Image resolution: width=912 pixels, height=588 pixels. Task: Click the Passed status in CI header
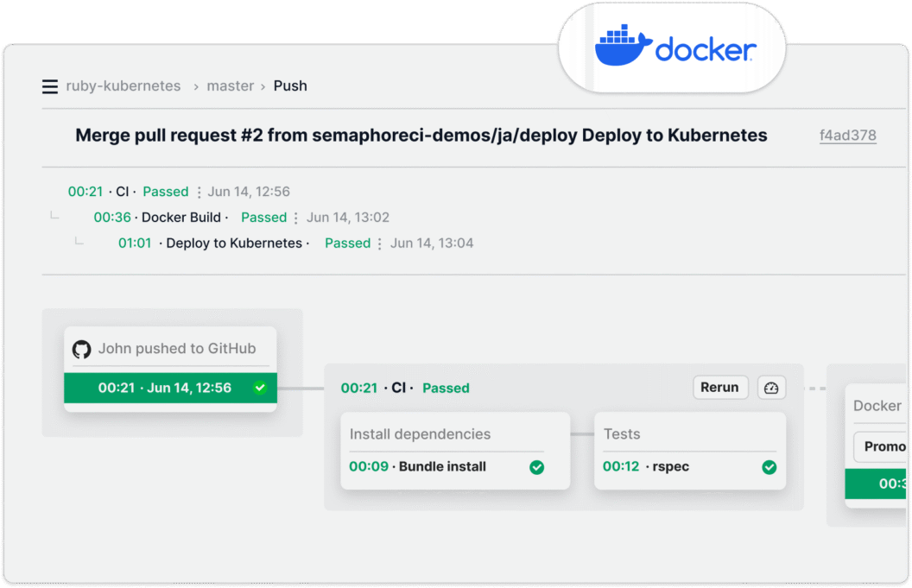(446, 388)
